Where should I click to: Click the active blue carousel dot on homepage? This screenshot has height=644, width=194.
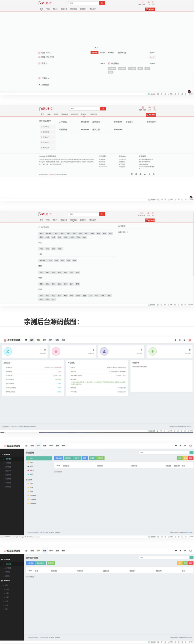coord(96,47)
